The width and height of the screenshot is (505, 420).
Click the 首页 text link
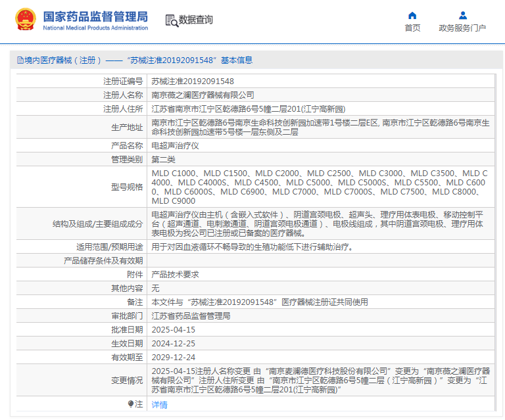(x=412, y=28)
